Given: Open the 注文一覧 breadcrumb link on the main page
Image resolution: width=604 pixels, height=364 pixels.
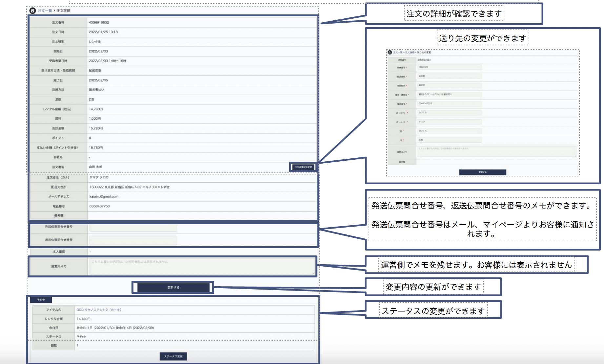Looking at the screenshot, I should 45,11.
